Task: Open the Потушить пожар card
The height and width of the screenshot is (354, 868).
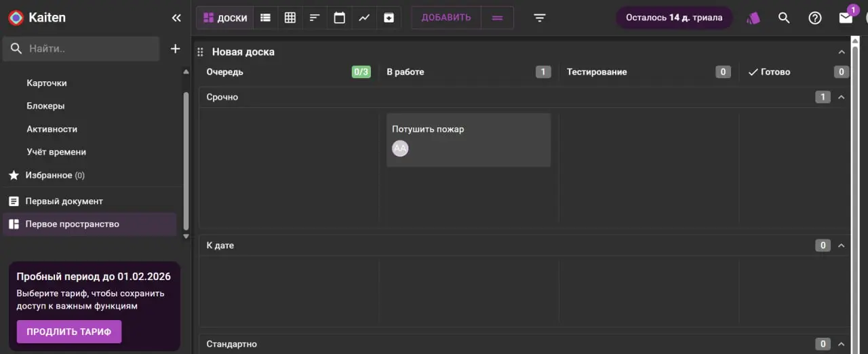Action: 469,140
